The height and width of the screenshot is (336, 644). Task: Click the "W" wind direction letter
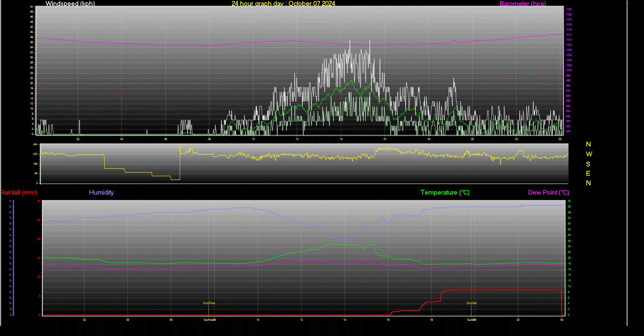589,154
